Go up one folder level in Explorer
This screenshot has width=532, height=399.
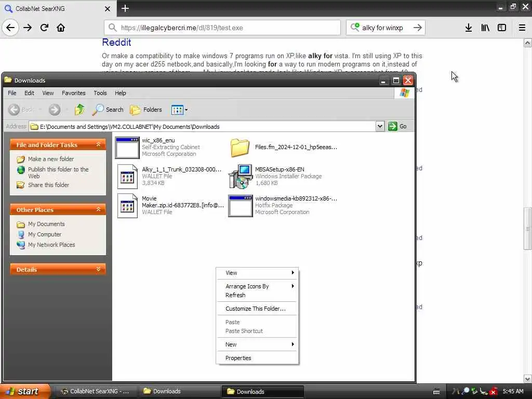pyautogui.click(x=79, y=110)
